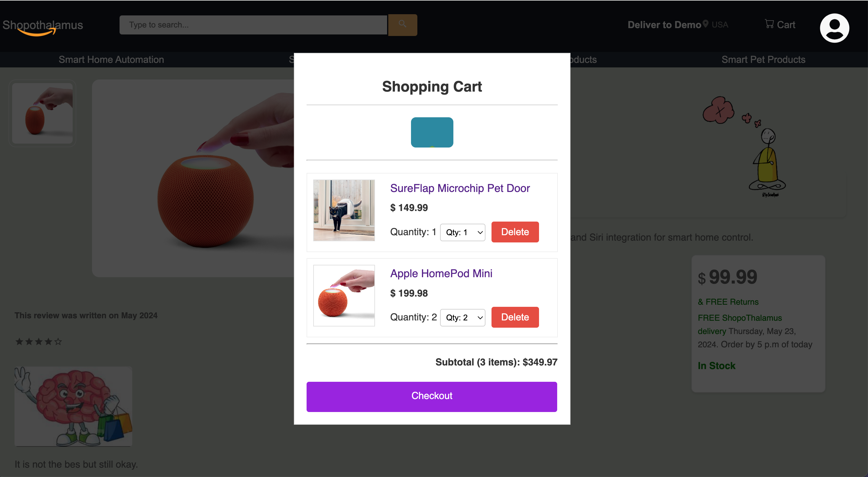The height and width of the screenshot is (477, 868).
Task: Select the HomePod product thumbnail on page
Action: coord(42,113)
